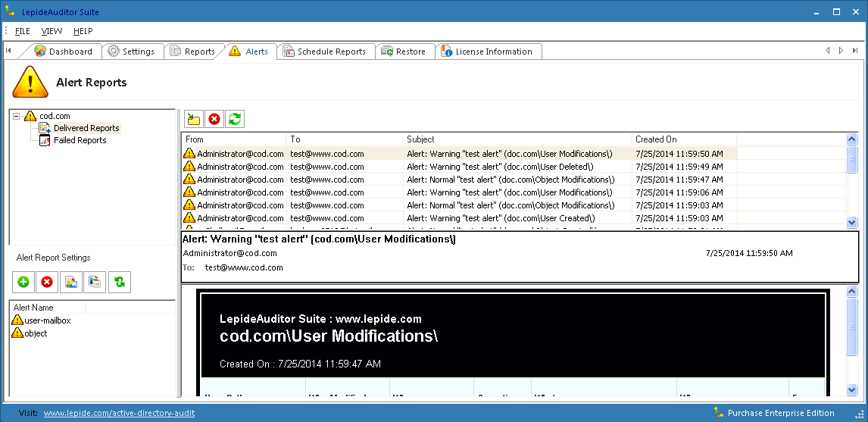Select the User Created alert row

tap(460, 218)
